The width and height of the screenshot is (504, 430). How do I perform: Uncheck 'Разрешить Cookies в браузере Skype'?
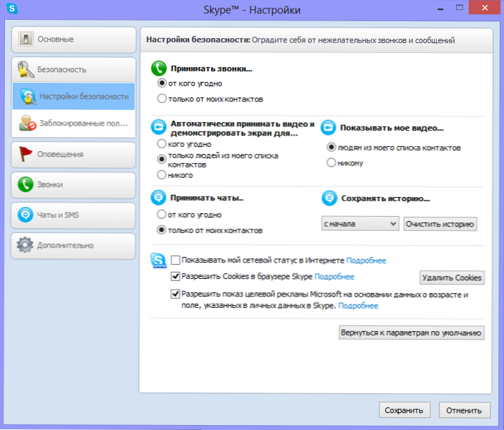coord(175,276)
